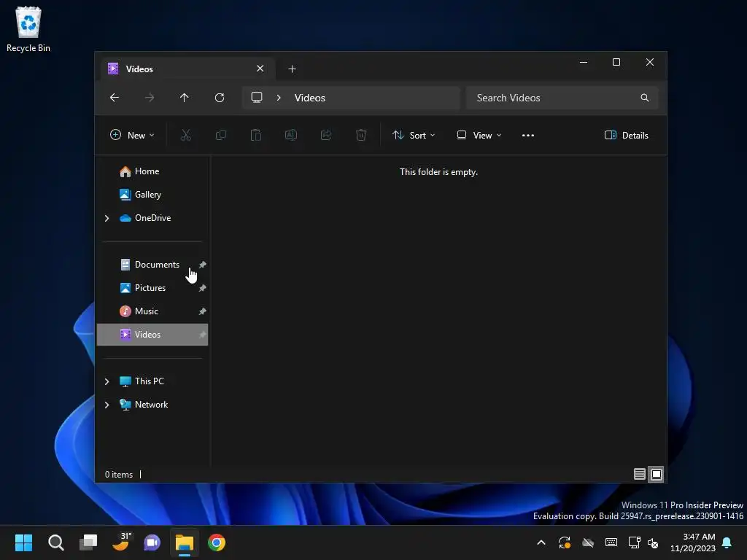
Task: Select This PC in navigation pane
Action: 152,381
